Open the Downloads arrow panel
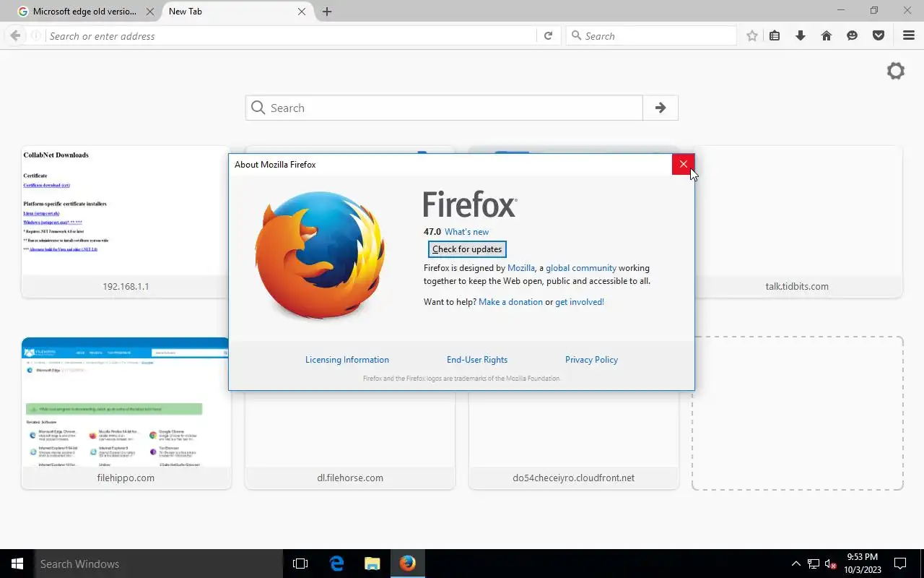The width and height of the screenshot is (924, 578). pyautogui.click(x=801, y=35)
